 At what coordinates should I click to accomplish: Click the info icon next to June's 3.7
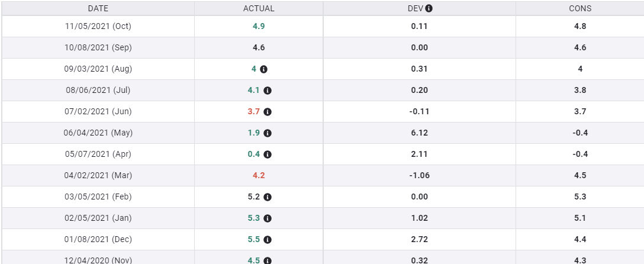tap(268, 112)
